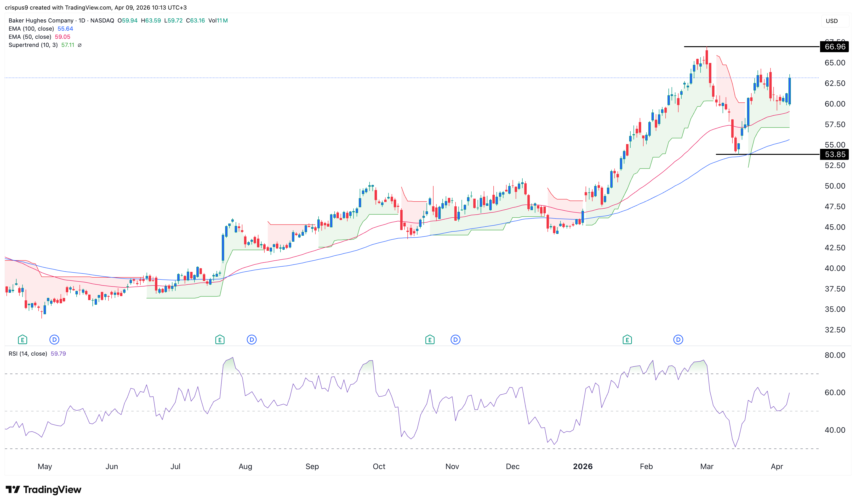856x504 pixels.
Task: Toggle the Supertrend hidden-value icon
Action: (x=80, y=45)
